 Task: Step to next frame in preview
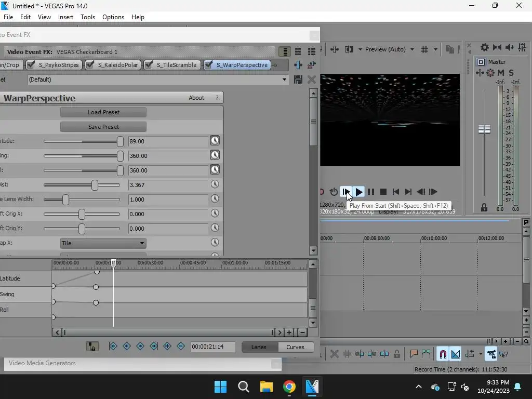[433, 192]
